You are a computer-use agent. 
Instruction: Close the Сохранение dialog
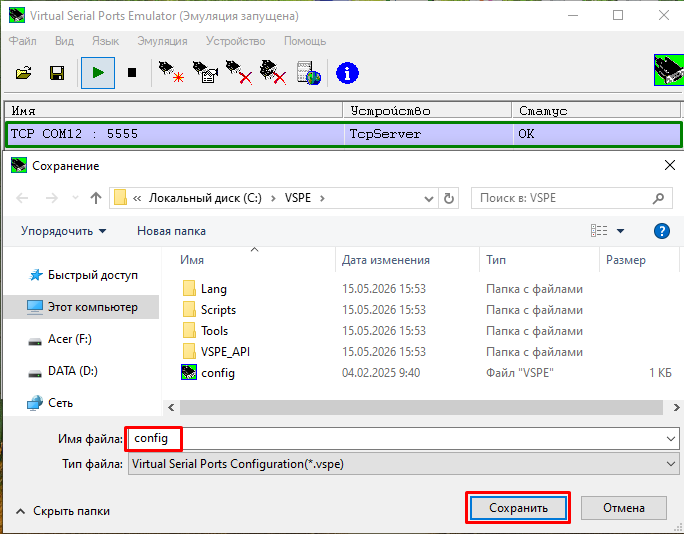(670, 165)
